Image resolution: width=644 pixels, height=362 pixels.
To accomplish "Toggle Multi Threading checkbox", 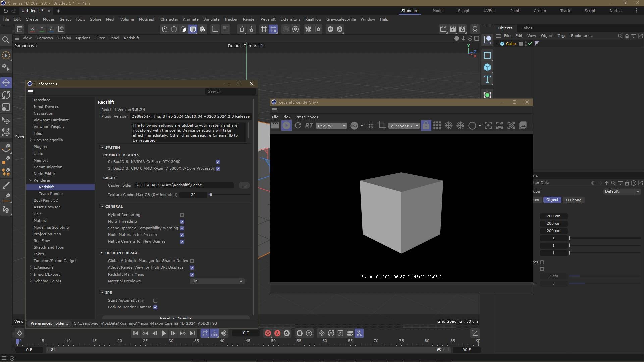I will coord(182,222).
